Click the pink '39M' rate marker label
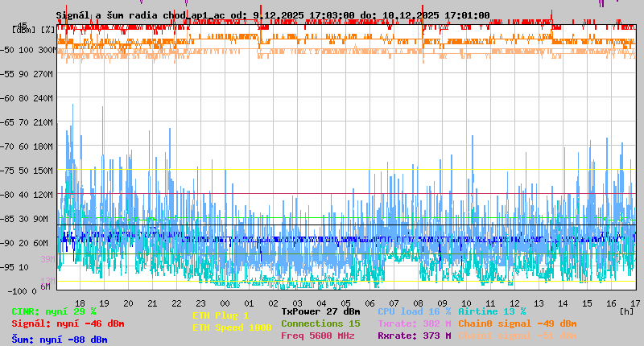Screen dimensions: 644x346 point(47,259)
